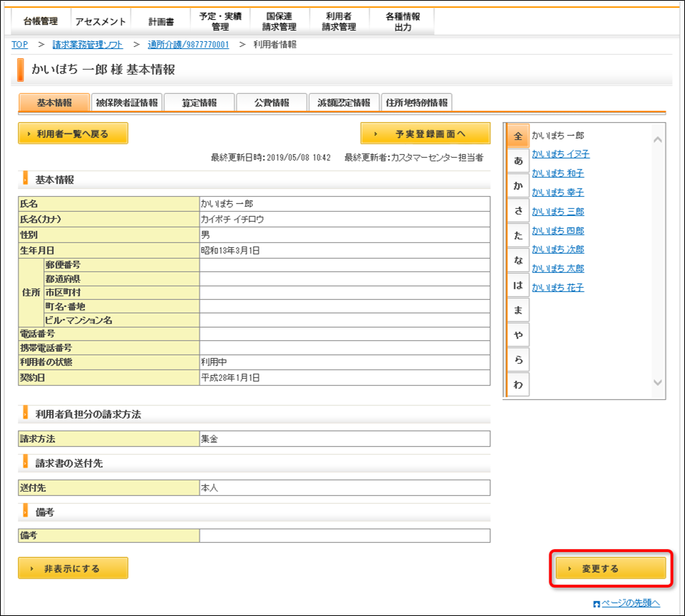Switch to the 被保険者証情報 tab
The image size is (685, 616).
pyautogui.click(x=126, y=102)
